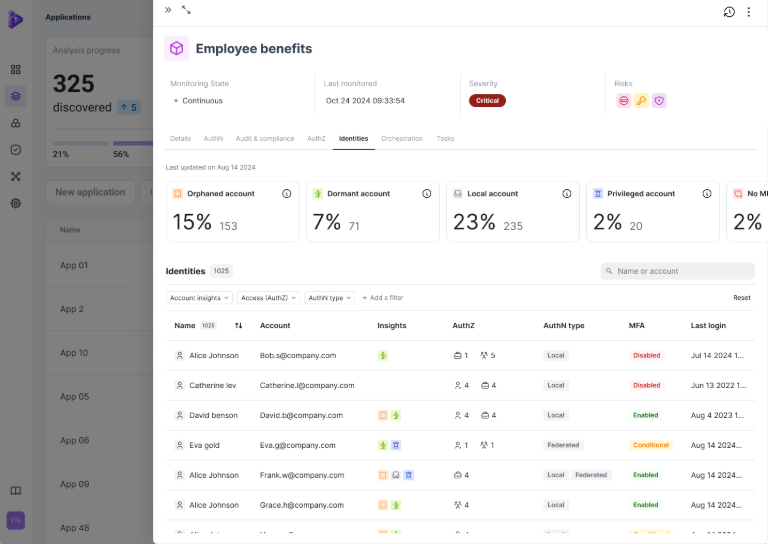This screenshot has width=772, height=551.
Task: Select the Orphaned account stat card
Action: pyautogui.click(x=233, y=212)
